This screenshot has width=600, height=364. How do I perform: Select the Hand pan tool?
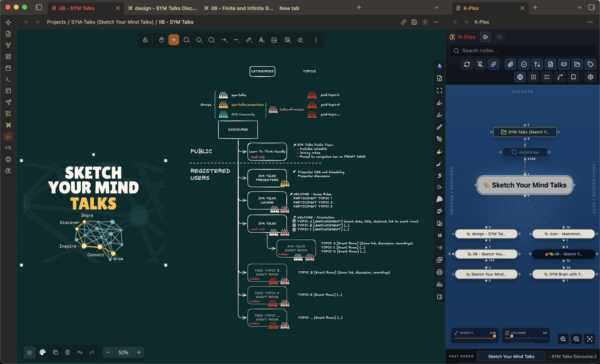point(161,40)
